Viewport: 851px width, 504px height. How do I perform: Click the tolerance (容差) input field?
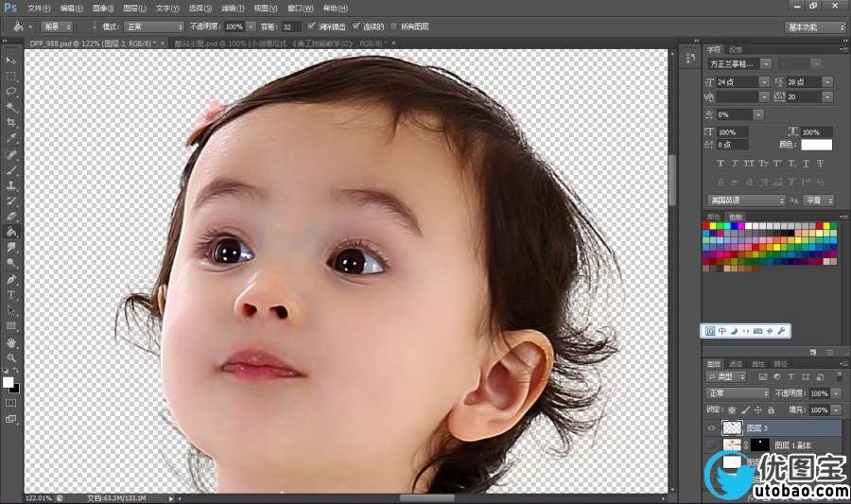tap(290, 26)
